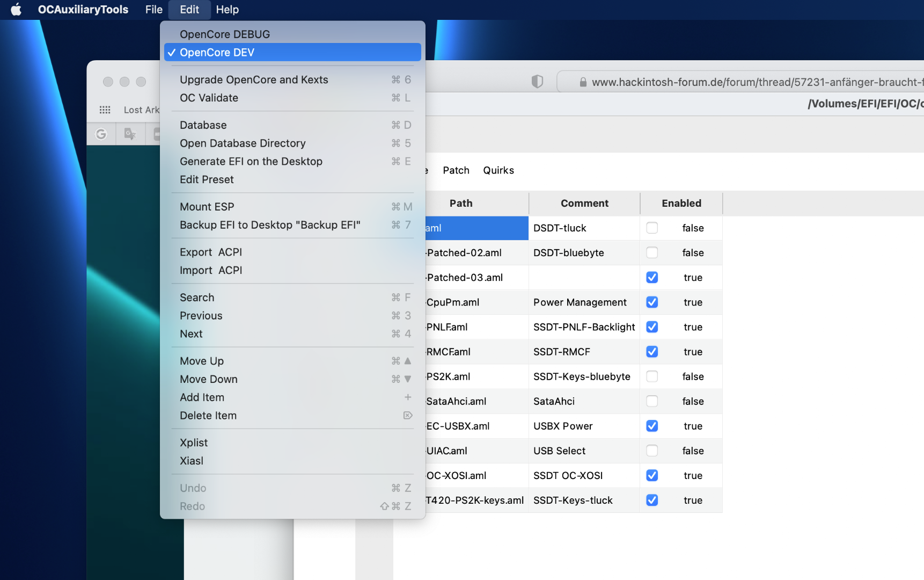Choose Add Item from Edit menu
Viewport: 924px width, 580px height.
[202, 397]
